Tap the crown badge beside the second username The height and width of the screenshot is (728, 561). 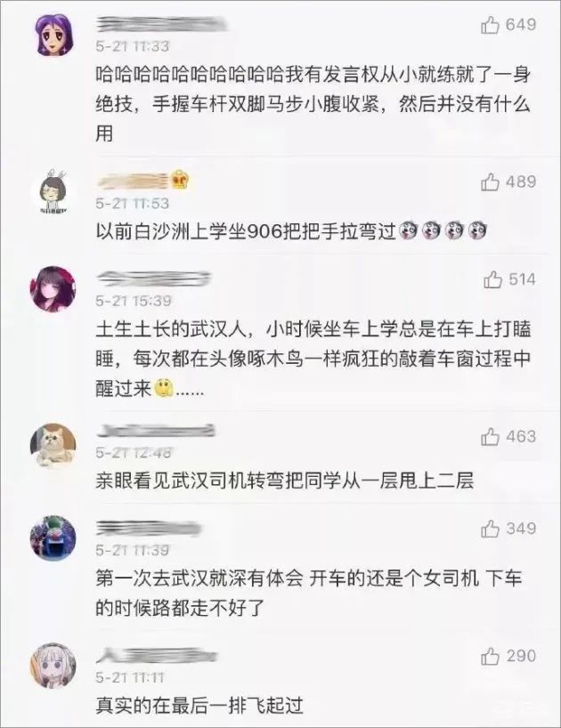click(182, 179)
